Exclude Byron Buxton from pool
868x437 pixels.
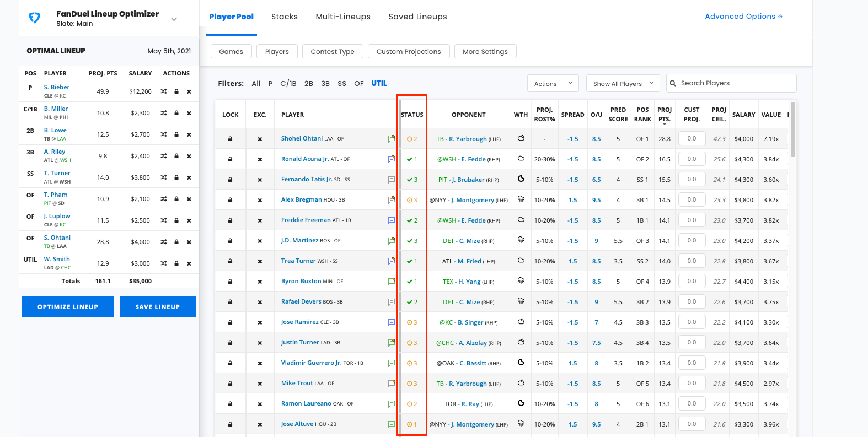click(260, 282)
